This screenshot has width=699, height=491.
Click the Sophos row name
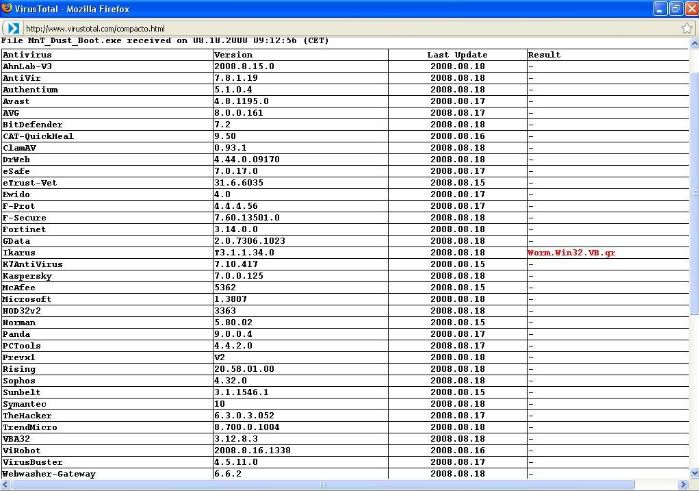(19, 380)
